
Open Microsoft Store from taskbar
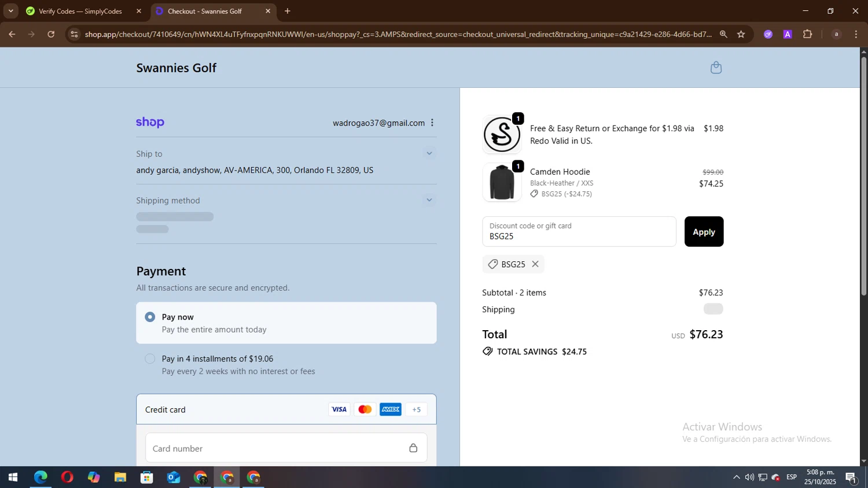[147, 478]
